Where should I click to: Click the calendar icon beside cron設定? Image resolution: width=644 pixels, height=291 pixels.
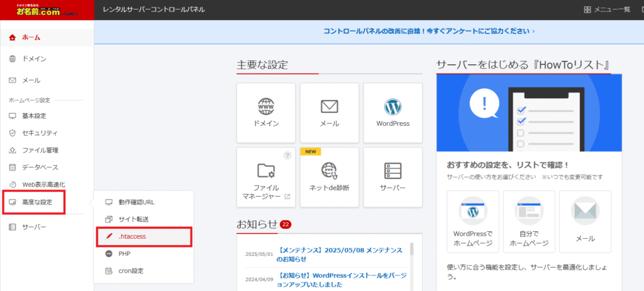click(109, 271)
